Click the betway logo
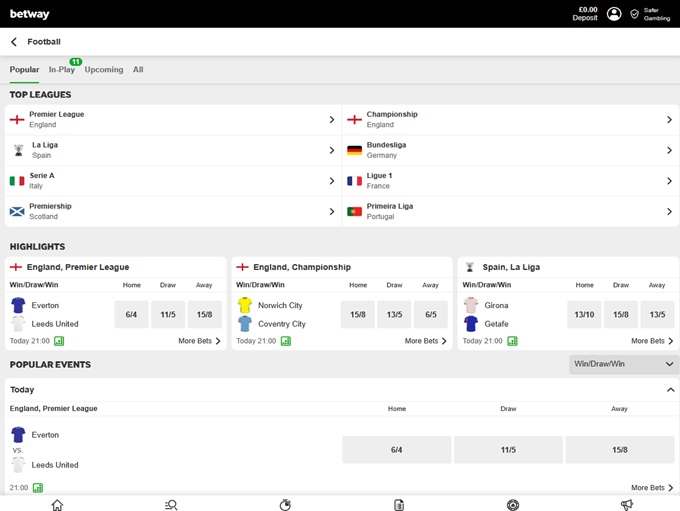 pyautogui.click(x=30, y=14)
